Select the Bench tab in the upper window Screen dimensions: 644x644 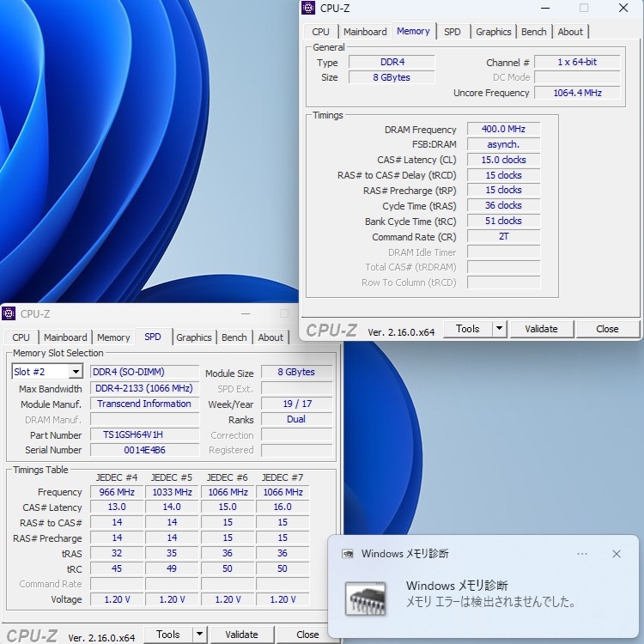[x=533, y=32]
